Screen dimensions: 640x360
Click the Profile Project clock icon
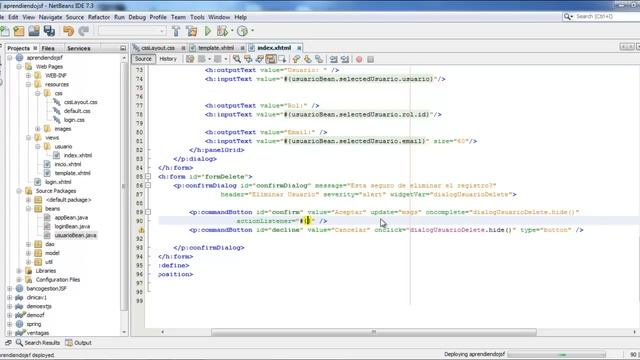coord(242,31)
